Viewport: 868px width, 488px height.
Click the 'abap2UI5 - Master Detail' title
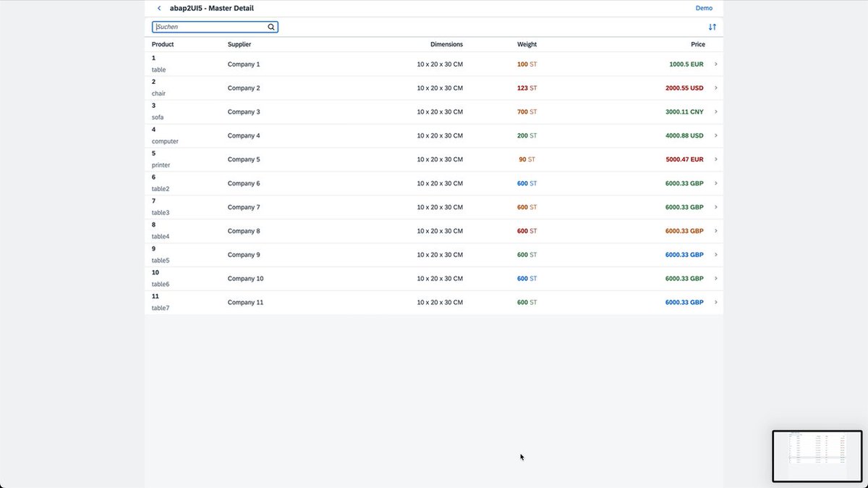click(212, 9)
